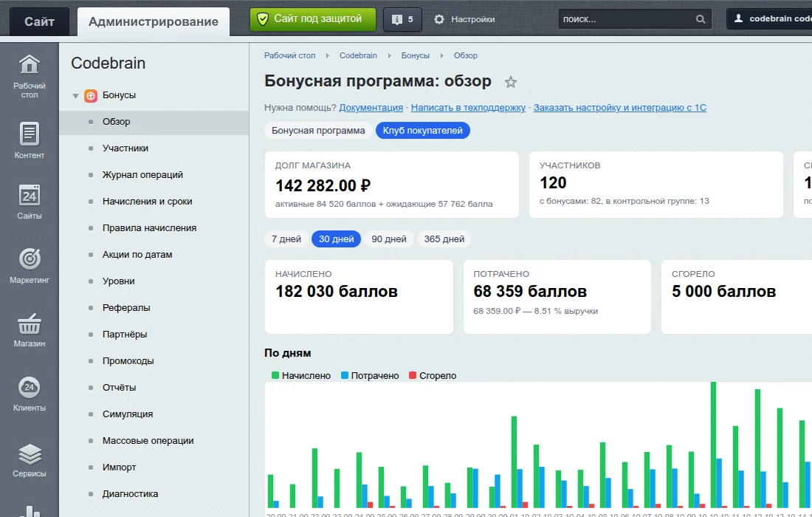Click the codebrain user profile button
This screenshot has height=517, width=812.
click(769, 18)
